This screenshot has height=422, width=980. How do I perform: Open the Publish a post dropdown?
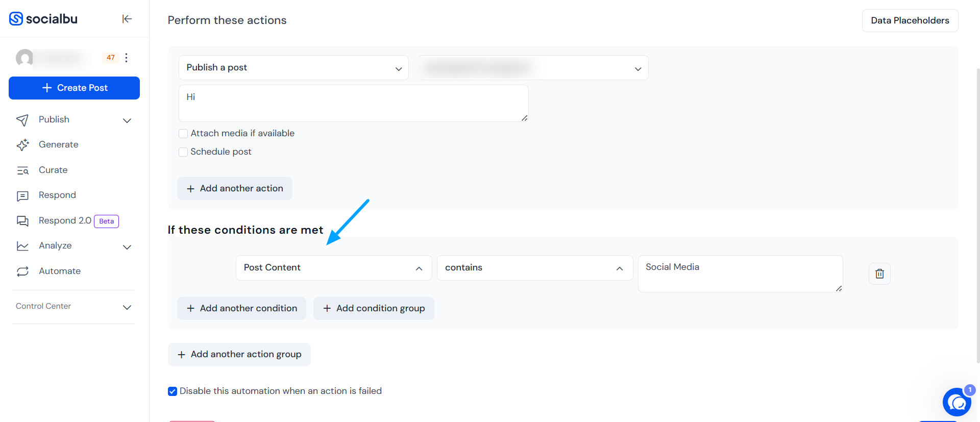click(293, 68)
